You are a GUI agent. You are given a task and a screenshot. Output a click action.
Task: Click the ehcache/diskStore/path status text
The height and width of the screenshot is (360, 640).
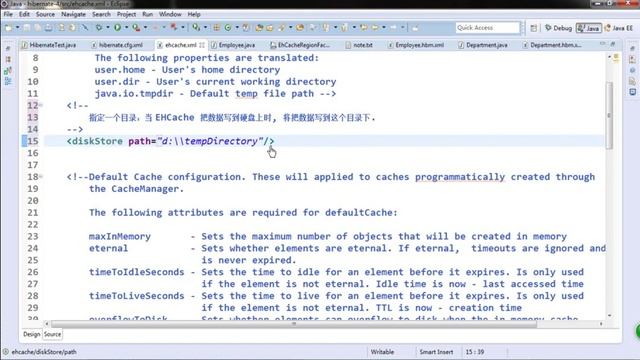[44, 352]
